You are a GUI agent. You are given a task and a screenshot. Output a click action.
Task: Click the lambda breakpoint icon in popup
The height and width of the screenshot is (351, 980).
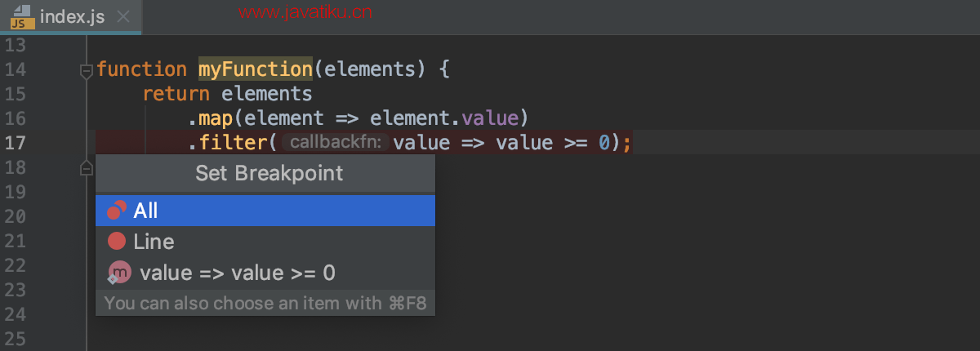click(x=118, y=273)
